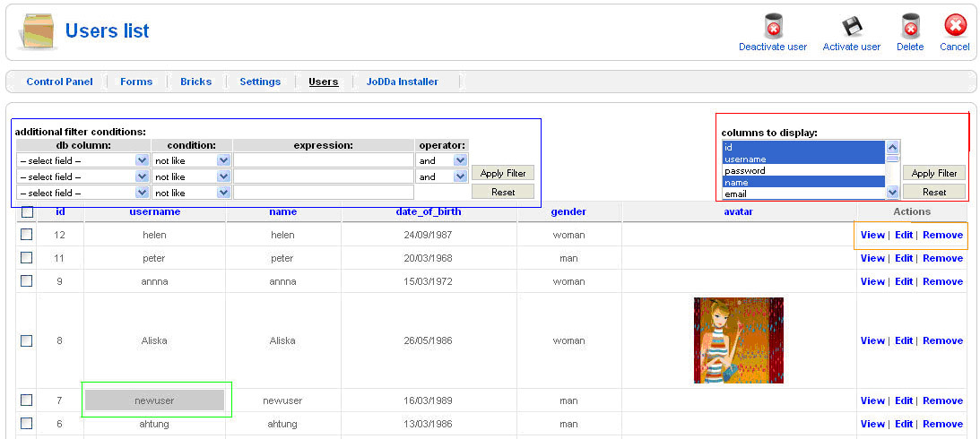The width and height of the screenshot is (980, 439).
Task: Open the first db column select field dropdown
Action: [x=82, y=160]
